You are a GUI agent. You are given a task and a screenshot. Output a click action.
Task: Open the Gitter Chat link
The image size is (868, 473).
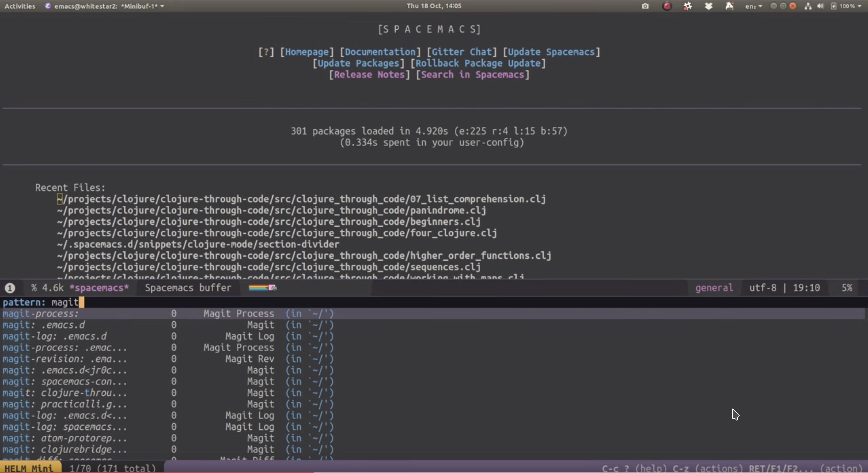point(462,52)
